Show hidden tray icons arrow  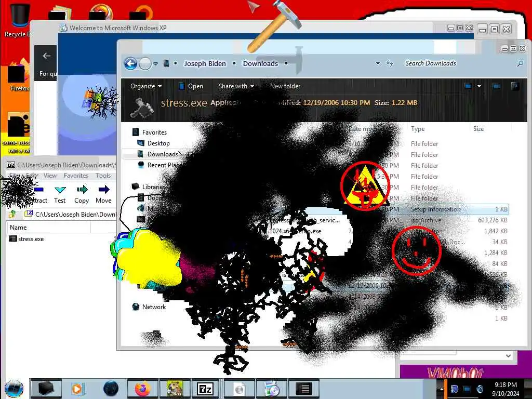442,389
